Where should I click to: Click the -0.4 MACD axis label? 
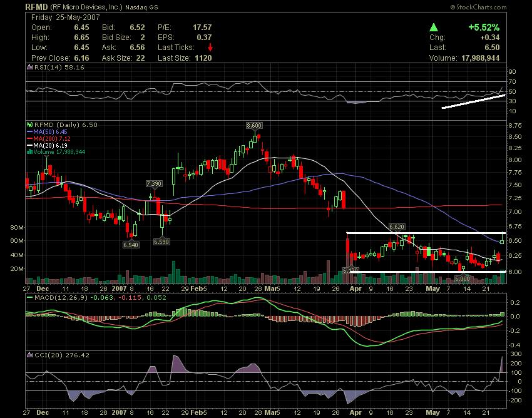514,345
